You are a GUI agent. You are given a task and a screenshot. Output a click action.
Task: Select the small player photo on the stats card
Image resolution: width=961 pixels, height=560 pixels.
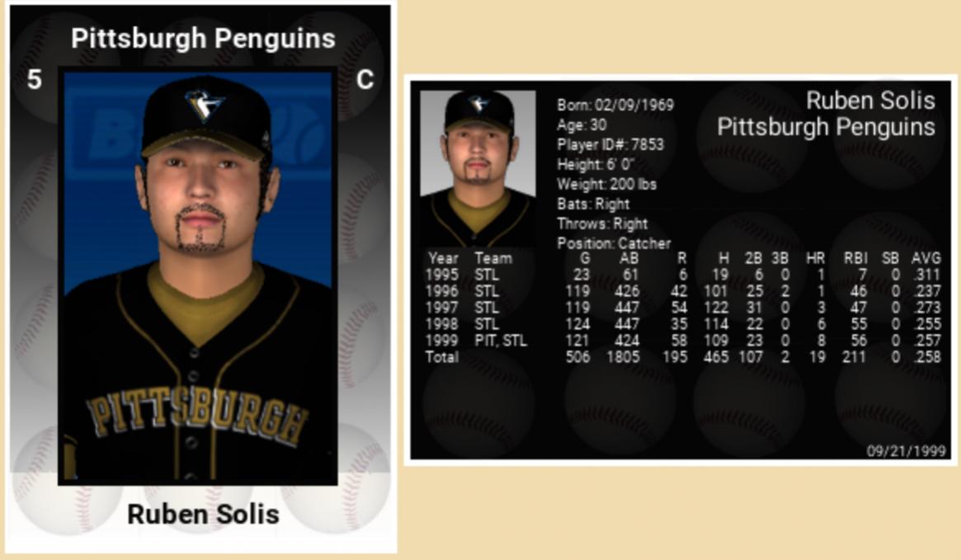pos(478,165)
